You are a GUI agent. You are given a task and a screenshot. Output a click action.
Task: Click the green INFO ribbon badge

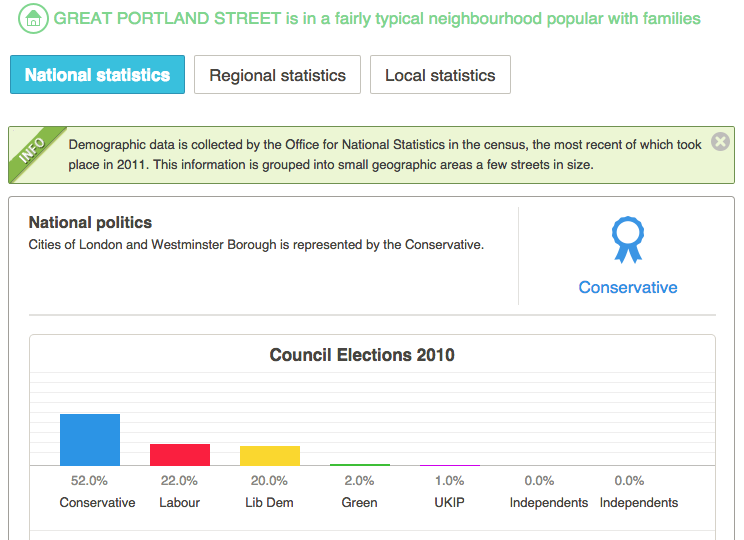32,152
